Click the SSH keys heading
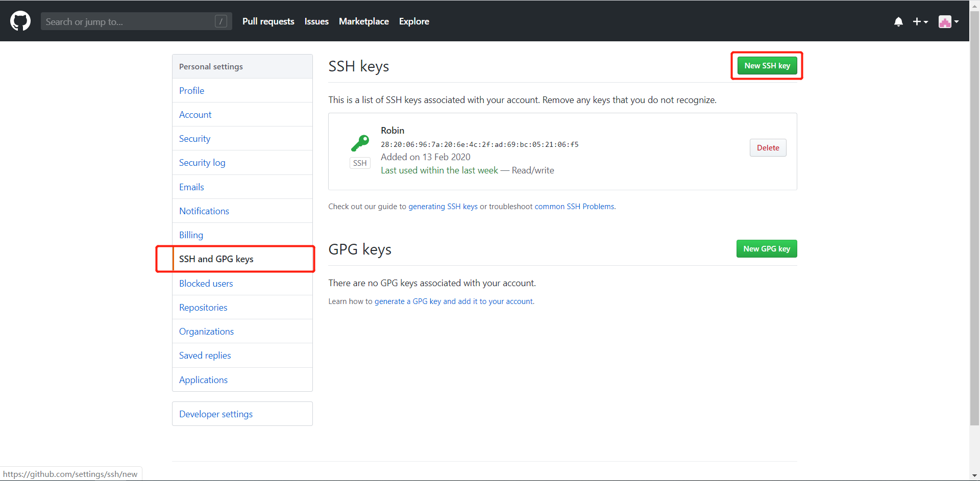 coord(359,67)
